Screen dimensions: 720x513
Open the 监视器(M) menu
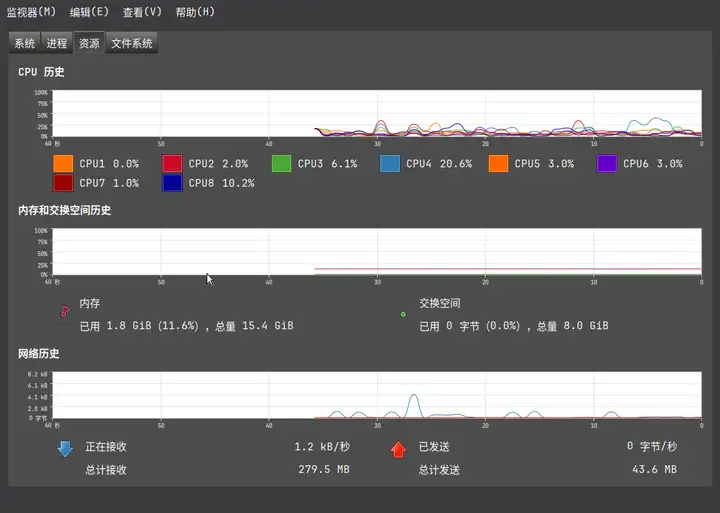coord(31,12)
